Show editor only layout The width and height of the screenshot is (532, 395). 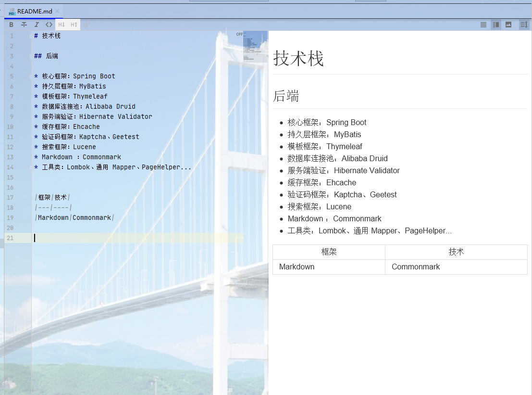[483, 25]
